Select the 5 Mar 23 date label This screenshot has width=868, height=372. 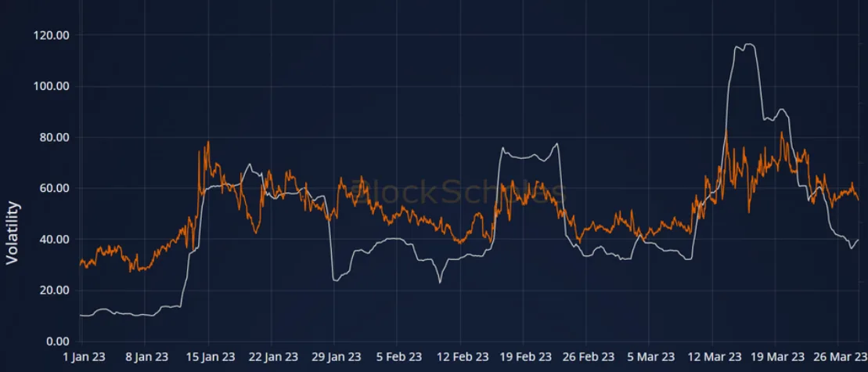pyautogui.click(x=650, y=356)
